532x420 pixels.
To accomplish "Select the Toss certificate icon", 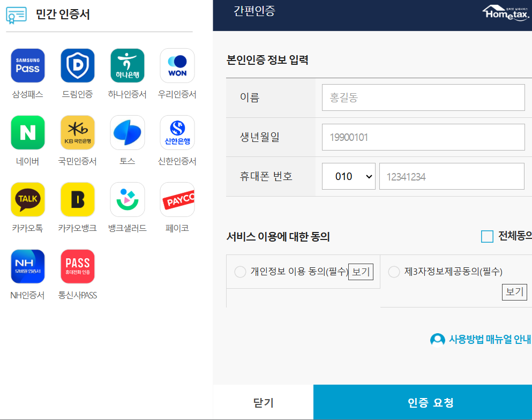I will pyautogui.click(x=128, y=132).
